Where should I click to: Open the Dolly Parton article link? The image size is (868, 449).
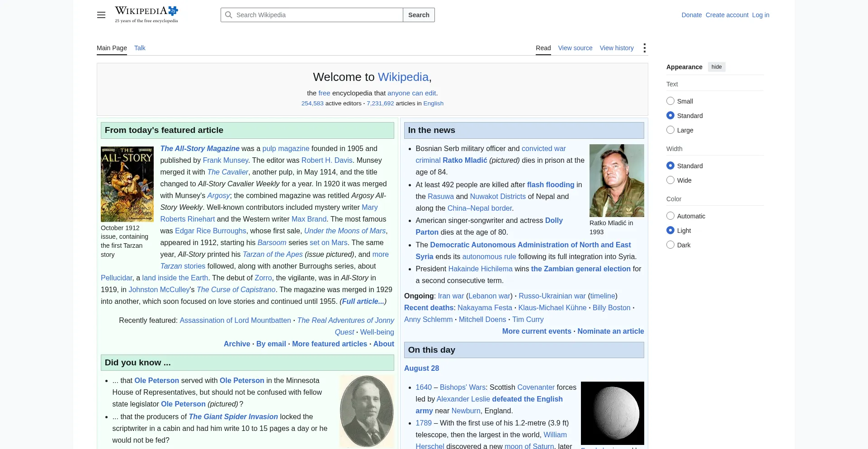tap(554, 220)
